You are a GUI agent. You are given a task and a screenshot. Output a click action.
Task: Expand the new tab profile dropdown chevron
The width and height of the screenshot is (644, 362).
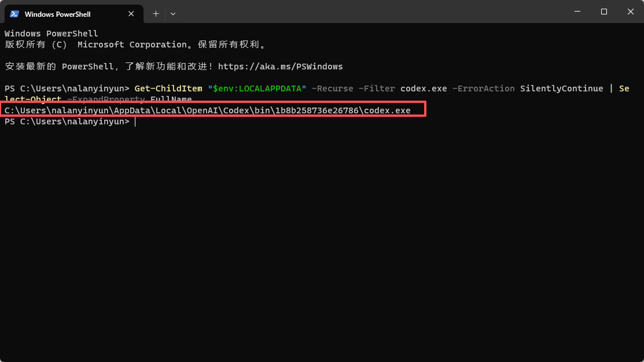(x=173, y=14)
